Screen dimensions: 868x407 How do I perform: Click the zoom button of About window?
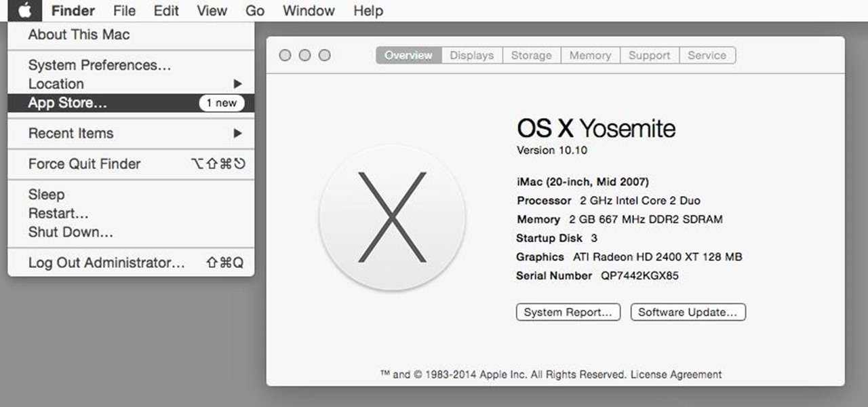click(324, 56)
